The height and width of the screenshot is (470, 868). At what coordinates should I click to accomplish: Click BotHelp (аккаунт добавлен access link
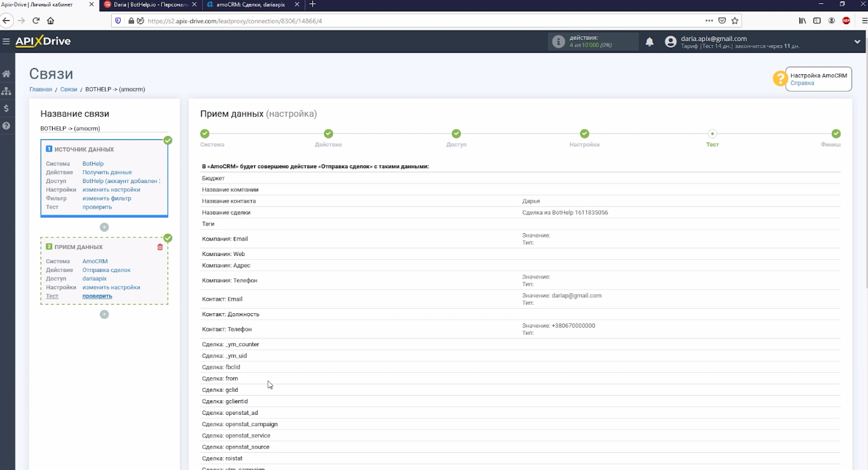121,181
